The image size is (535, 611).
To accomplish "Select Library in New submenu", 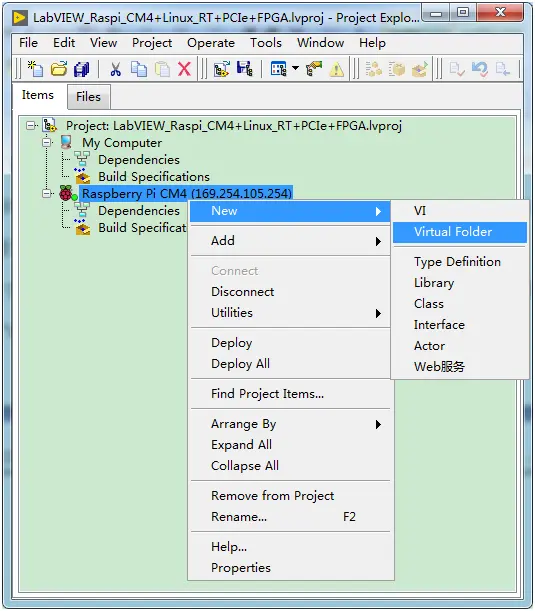I will pos(460,283).
